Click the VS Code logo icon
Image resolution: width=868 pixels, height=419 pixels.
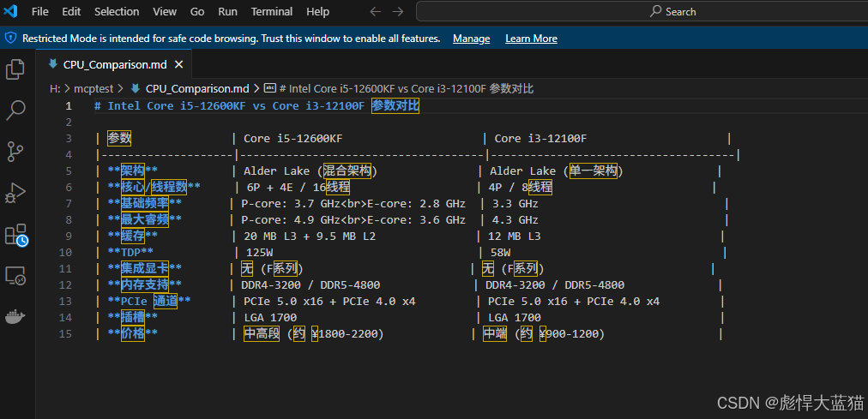click(10, 11)
